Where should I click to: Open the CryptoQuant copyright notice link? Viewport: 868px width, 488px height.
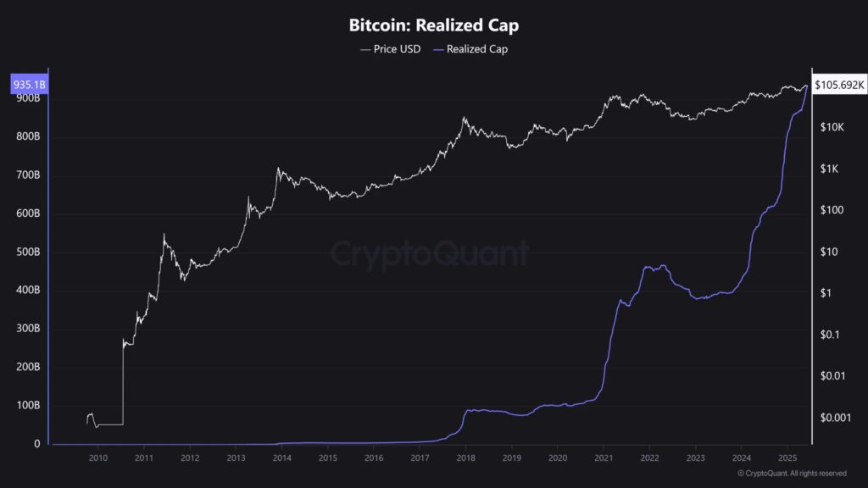tap(790, 473)
